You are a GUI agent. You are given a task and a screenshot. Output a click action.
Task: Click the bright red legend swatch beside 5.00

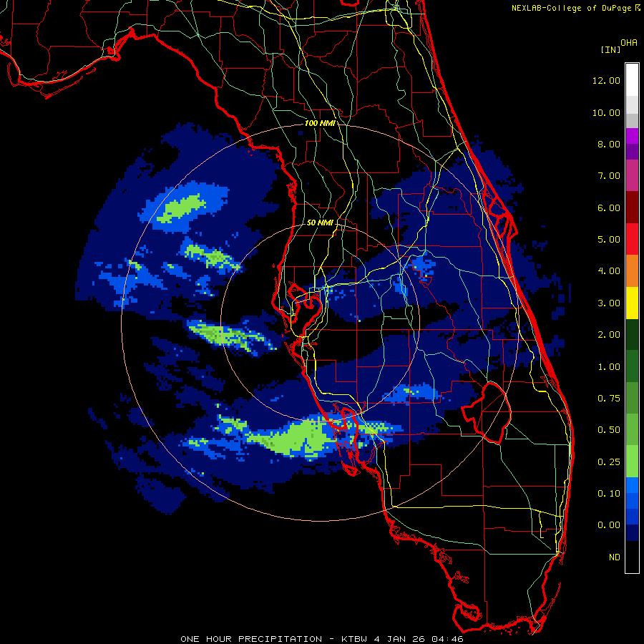tap(632, 240)
